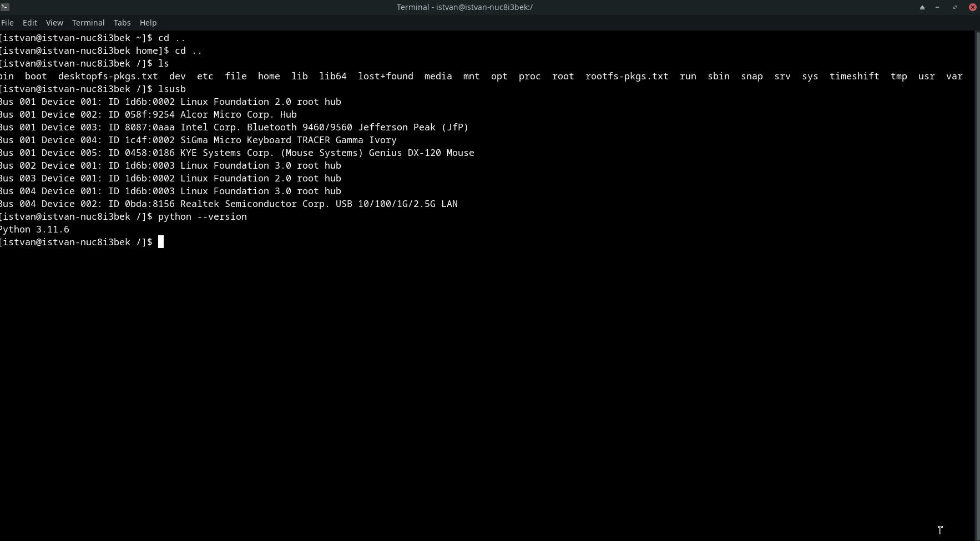Close the Terminal with red X
The width and height of the screenshot is (980, 541).
coord(972,7)
